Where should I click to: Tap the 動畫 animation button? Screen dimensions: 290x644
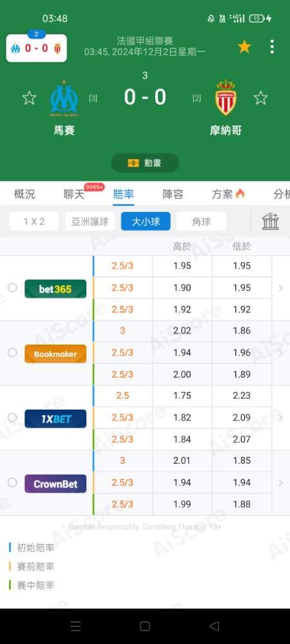[x=145, y=163]
